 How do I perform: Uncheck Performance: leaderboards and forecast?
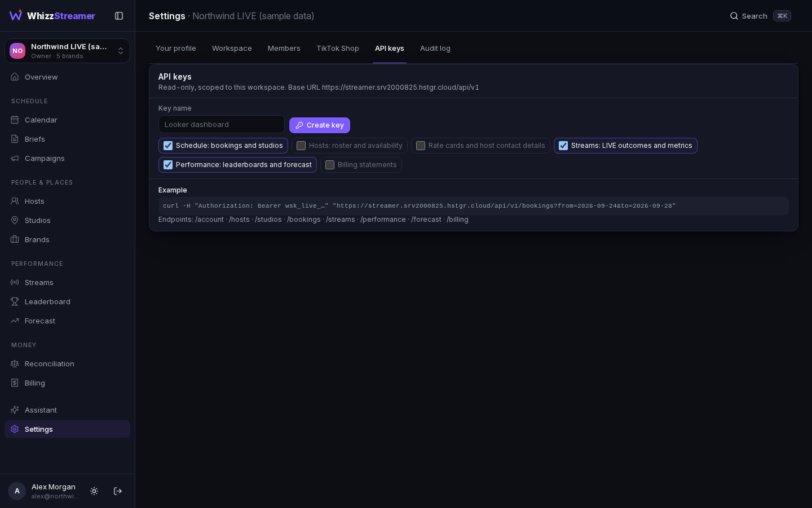pyautogui.click(x=168, y=165)
